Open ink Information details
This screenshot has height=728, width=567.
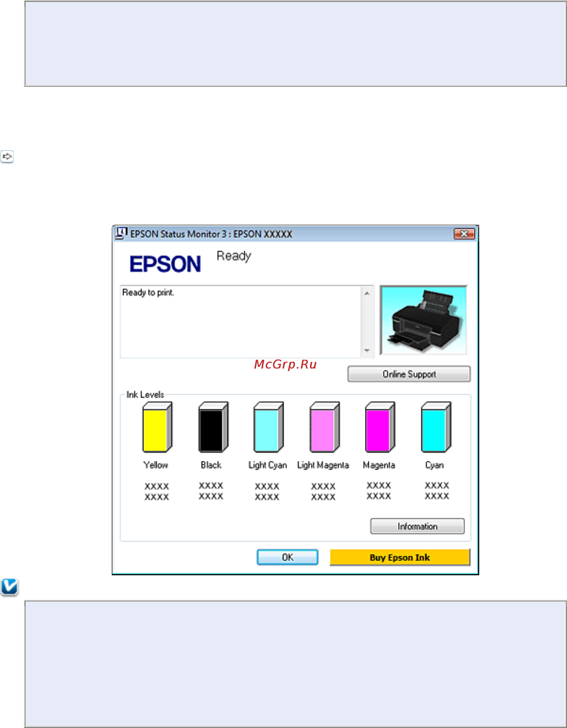click(417, 526)
